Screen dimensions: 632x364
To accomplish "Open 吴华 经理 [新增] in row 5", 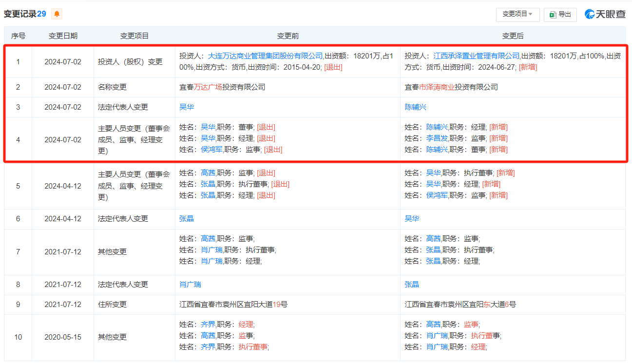I will click(x=434, y=184).
